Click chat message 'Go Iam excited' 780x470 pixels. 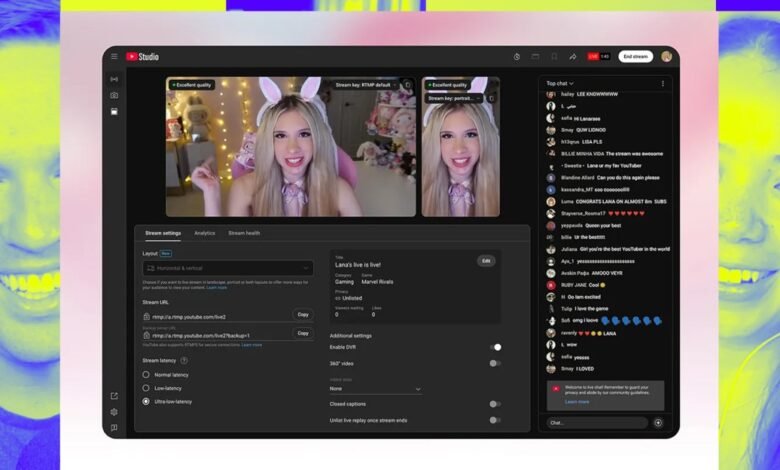(584, 297)
